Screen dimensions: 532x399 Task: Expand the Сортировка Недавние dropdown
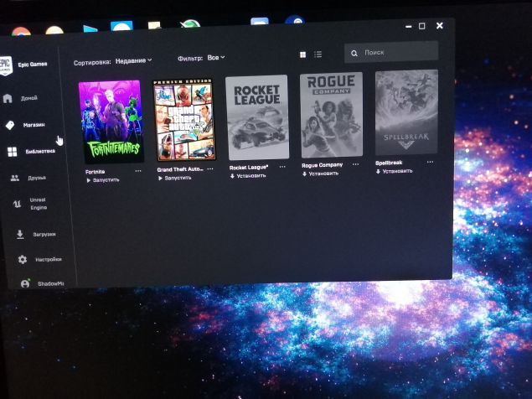[x=133, y=61]
